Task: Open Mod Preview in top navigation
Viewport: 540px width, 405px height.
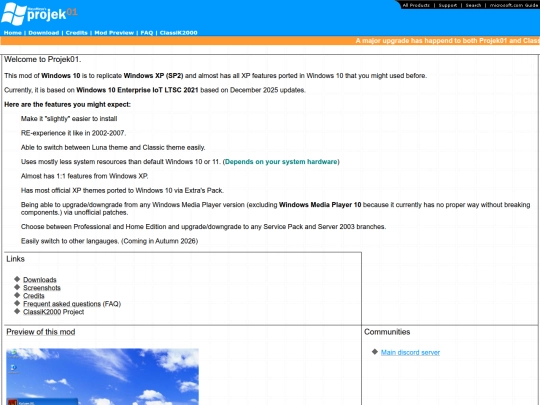Action: (114, 33)
